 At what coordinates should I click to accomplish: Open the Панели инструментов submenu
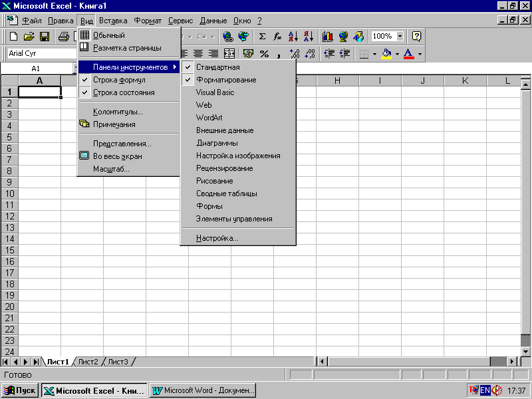[129, 67]
